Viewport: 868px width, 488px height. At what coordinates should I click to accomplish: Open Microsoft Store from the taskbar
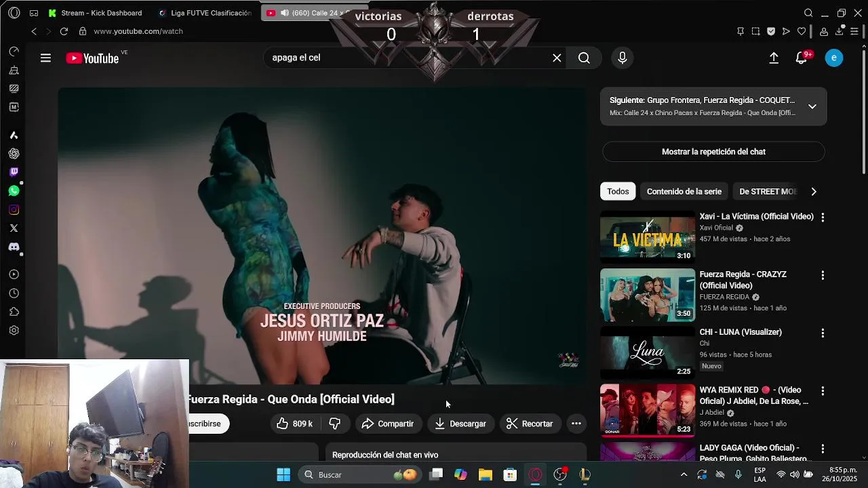click(x=510, y=474)
